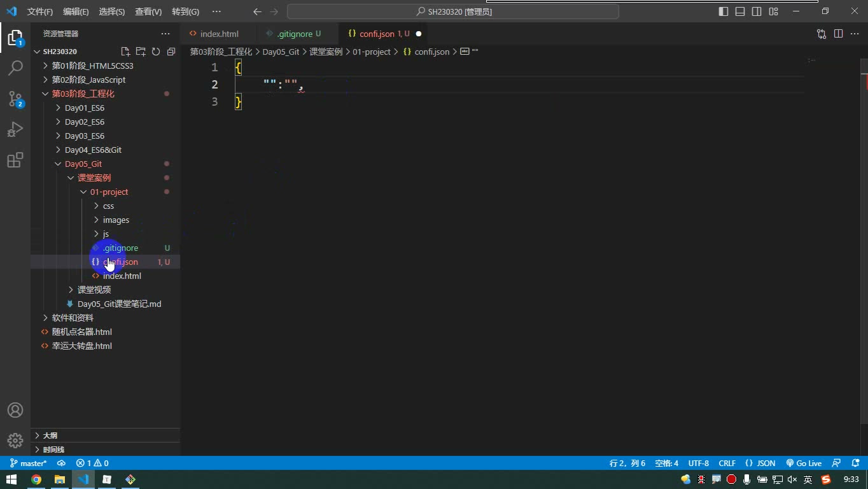Open the Manage gear menu
This screenshot has width=868, height=489.
15,440
